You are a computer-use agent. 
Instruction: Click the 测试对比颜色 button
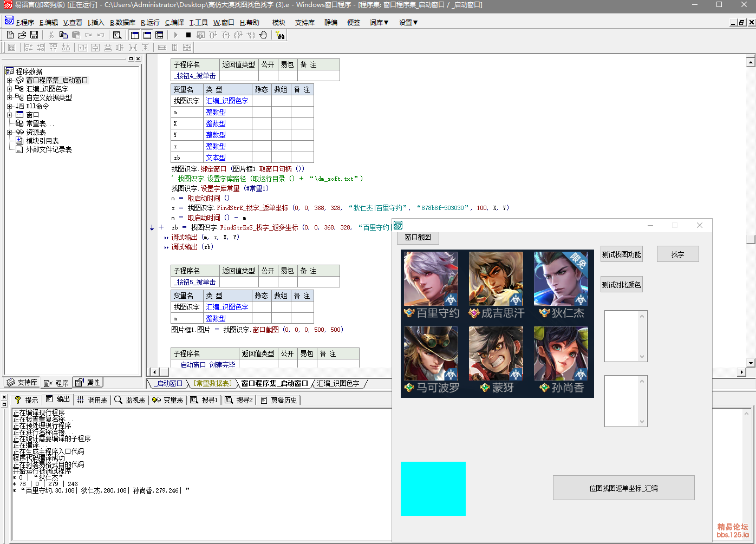pyautogui.click(x=622, y=285)
